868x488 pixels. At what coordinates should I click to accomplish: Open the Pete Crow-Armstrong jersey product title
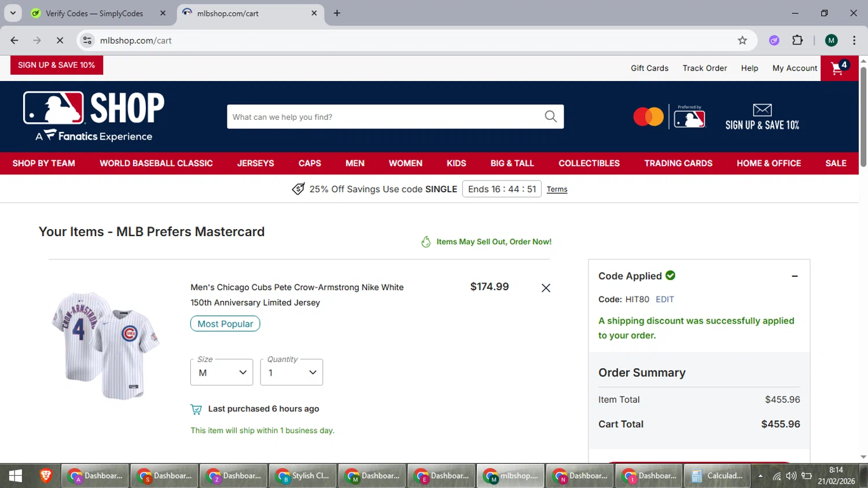(297, 295)
